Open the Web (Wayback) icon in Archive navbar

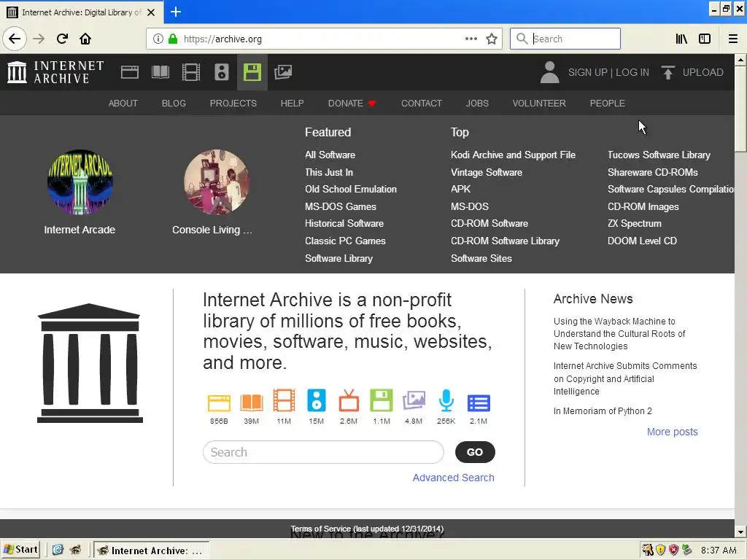pyautogui.click(x=130, y=72)
